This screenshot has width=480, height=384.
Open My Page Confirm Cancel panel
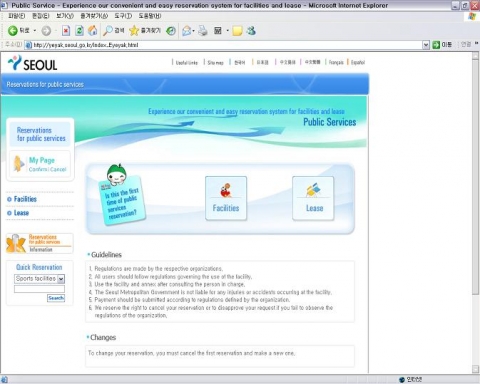pos(40,165)
